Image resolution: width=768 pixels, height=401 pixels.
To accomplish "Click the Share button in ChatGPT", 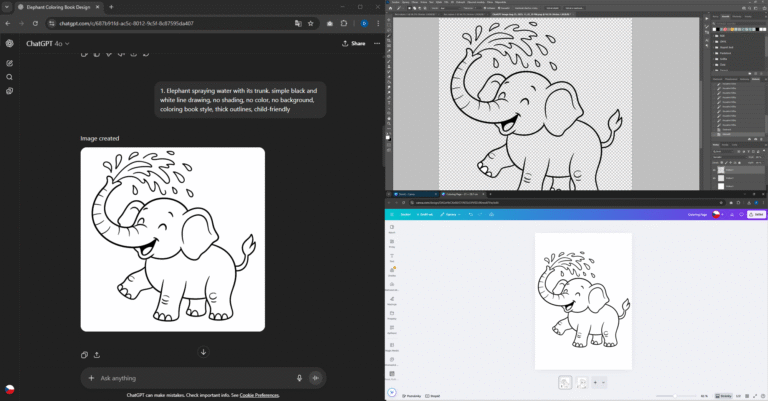I will (353, 44).
